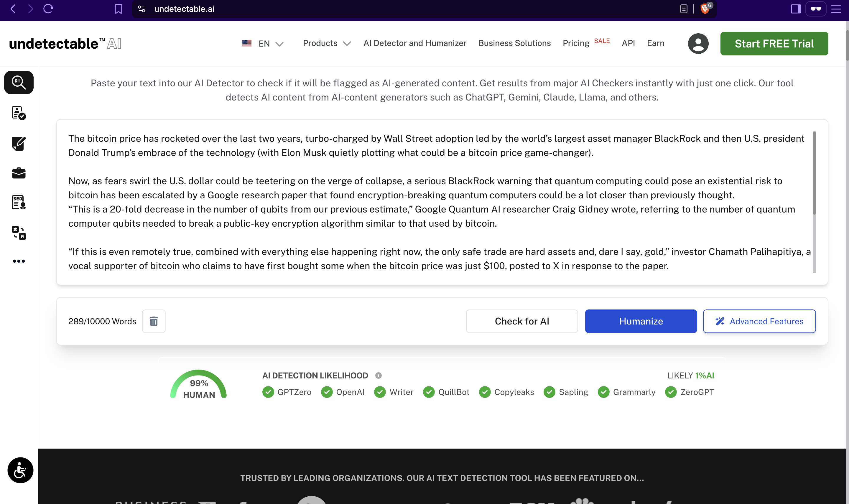
Task: Open the translation tool in the sidebar
Action: 18,232
